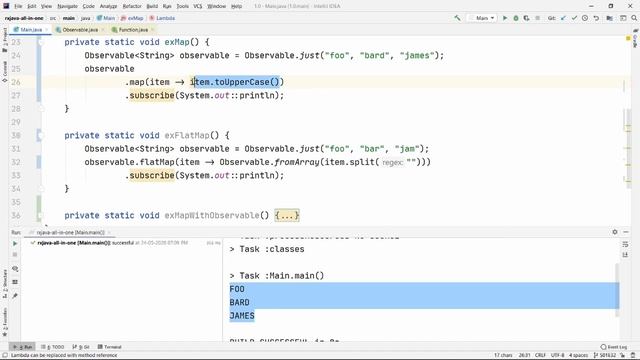Update project via Git blue arrow
Screen dimensions: 640x360
coord(564,18)
